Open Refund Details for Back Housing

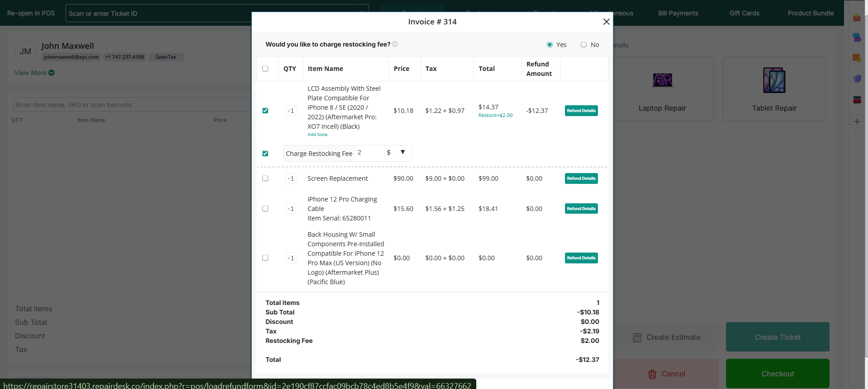click(x=581, y=258)
